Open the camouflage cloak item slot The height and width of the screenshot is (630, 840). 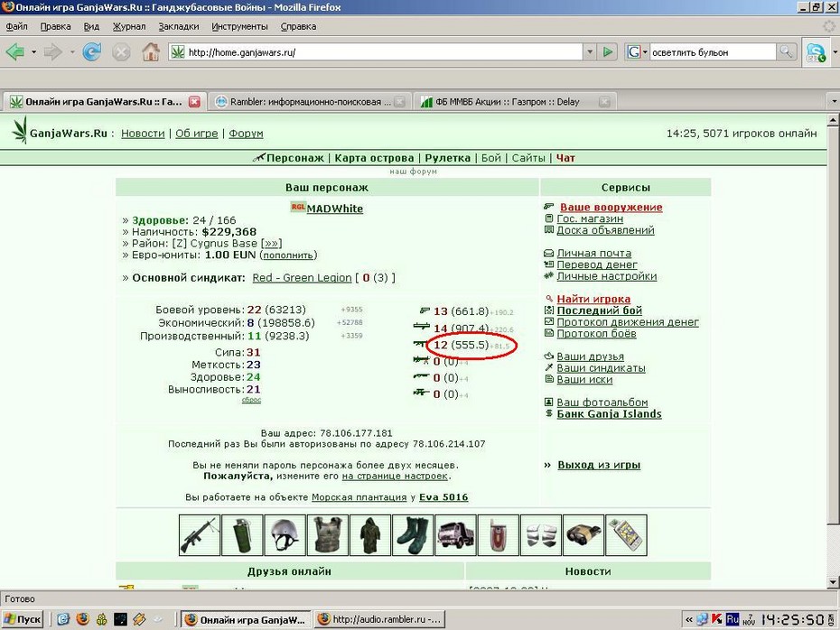pyautogui.click(x=370, y=535)
